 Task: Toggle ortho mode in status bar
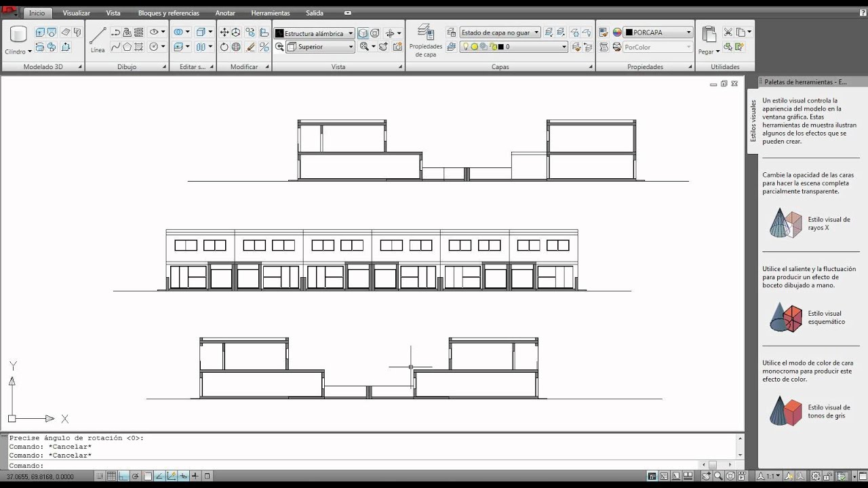click(x=124, y=476)
